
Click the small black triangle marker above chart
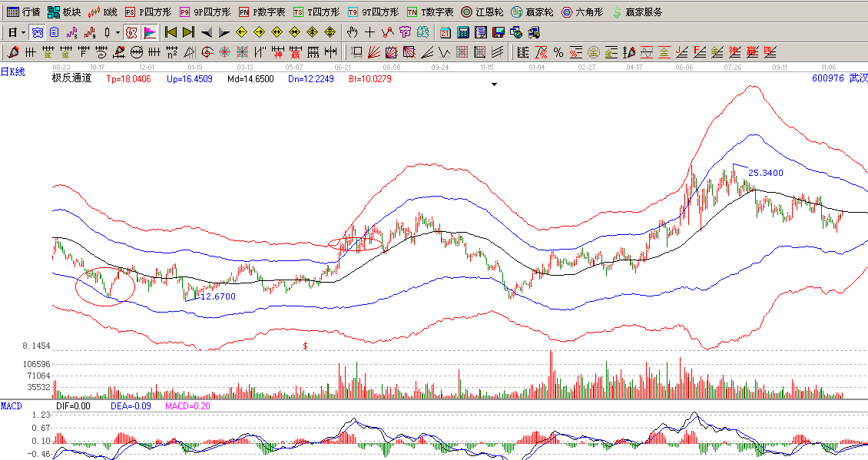[x=495, y=84]
